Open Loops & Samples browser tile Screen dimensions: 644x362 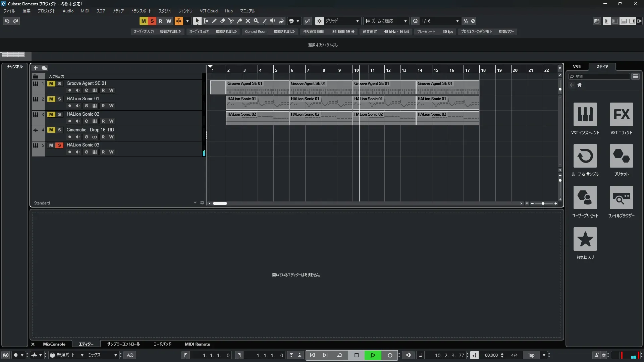(585, 156)
